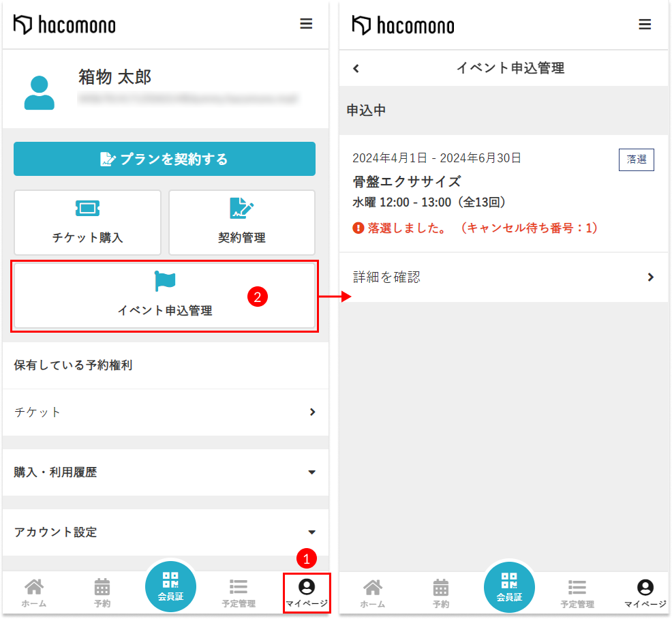Open hamburger menu on the event management screen

644,25
